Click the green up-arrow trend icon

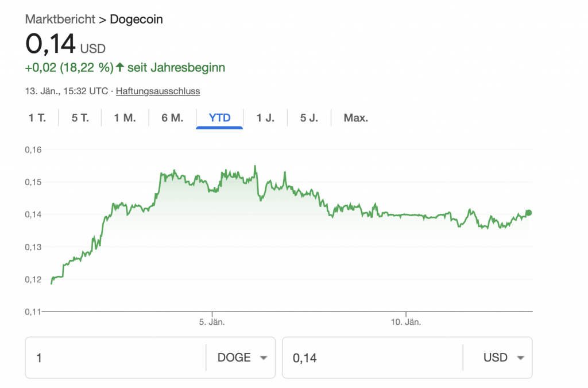coord(120,67)
